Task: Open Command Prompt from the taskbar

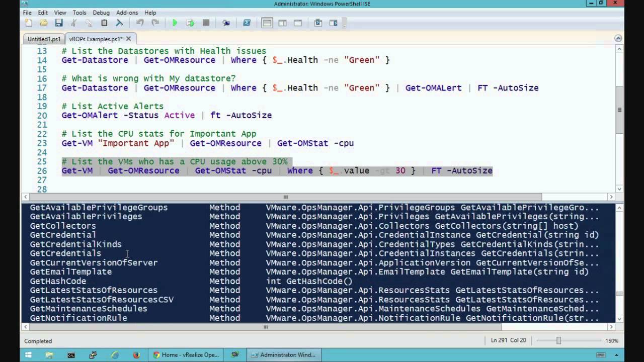Action: pyautogui.click(x=71, y=355)
